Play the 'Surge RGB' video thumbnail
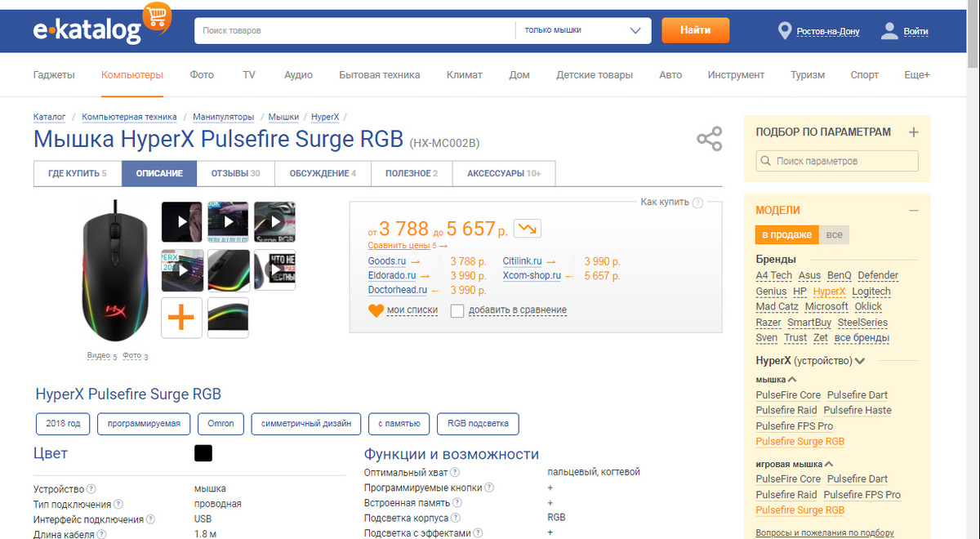 274,221
